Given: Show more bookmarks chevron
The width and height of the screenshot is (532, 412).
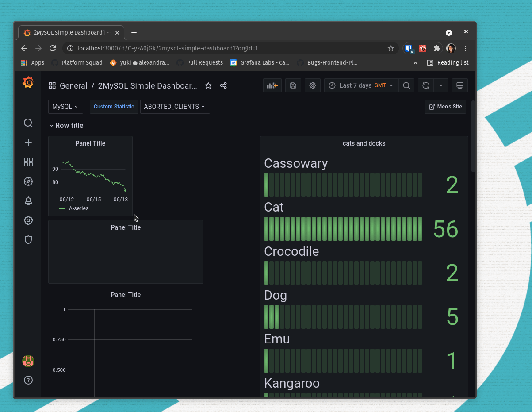Looking at the screenshot, I should click(x=416, y=63).
